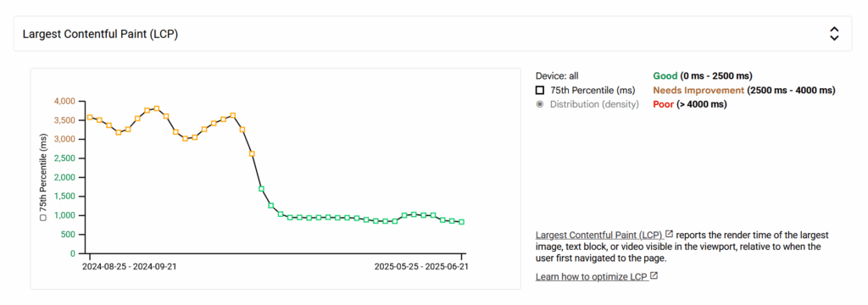Select the last green data point marker
Image resolution: width=868 pixels, height=305 pixels.
462,222
